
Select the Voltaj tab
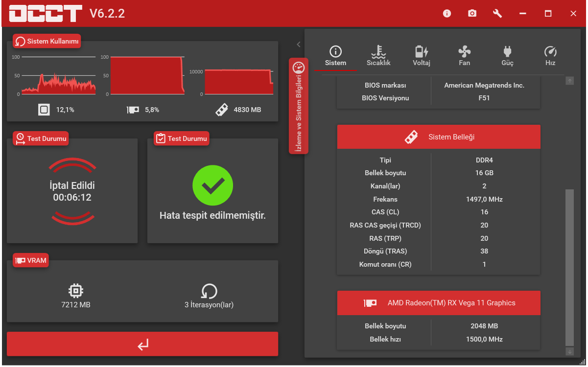pos(422,57)
